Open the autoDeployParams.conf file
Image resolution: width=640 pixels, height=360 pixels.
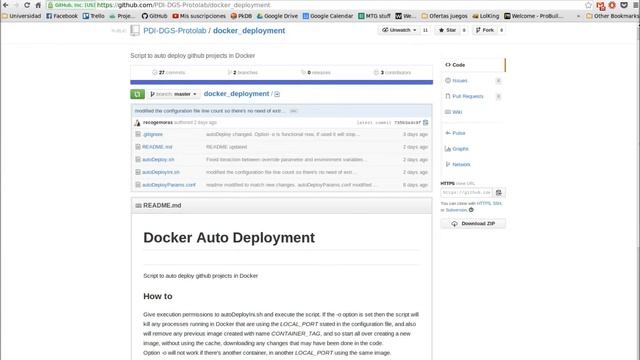pyautogui.click(x=169, y=185)
